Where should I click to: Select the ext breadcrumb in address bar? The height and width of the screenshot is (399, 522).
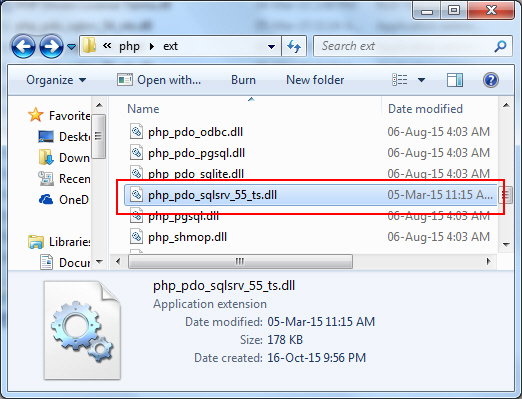(170, 46)
